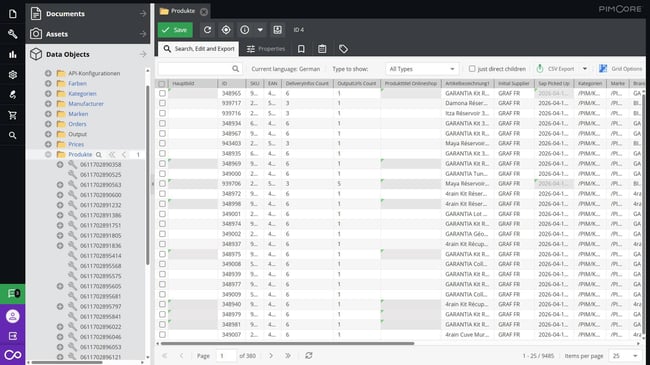Open the wrench tools menu in sidebar
The width and height of the screenshot is (650, 365).
(x=12, y=34)
